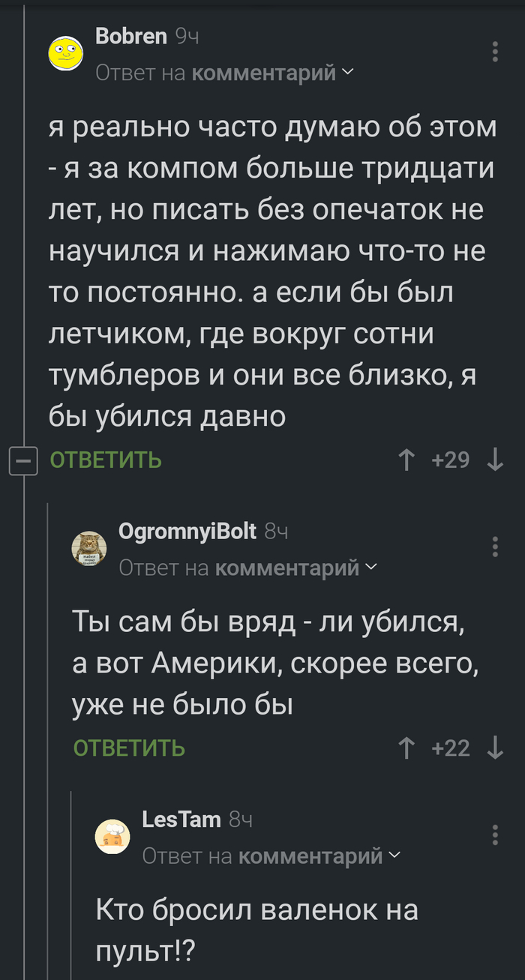Reply to Bobren's comment

coord(106,460)
